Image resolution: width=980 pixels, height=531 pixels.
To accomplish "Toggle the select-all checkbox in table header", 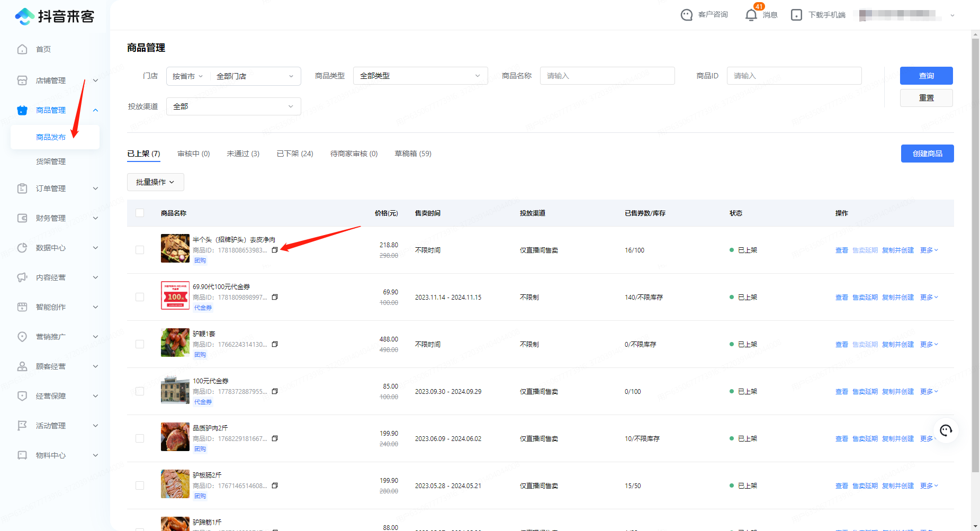I will pos(140,213).
